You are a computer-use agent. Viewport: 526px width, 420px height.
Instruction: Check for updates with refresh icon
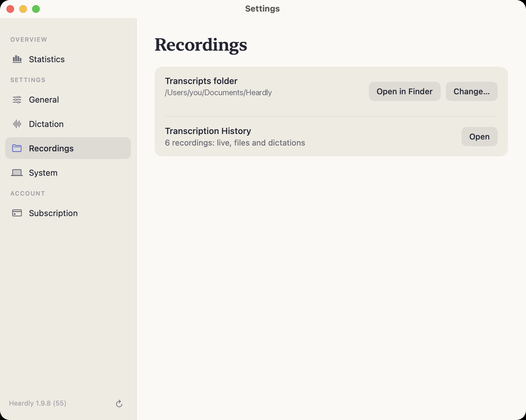tap(119, 403)
